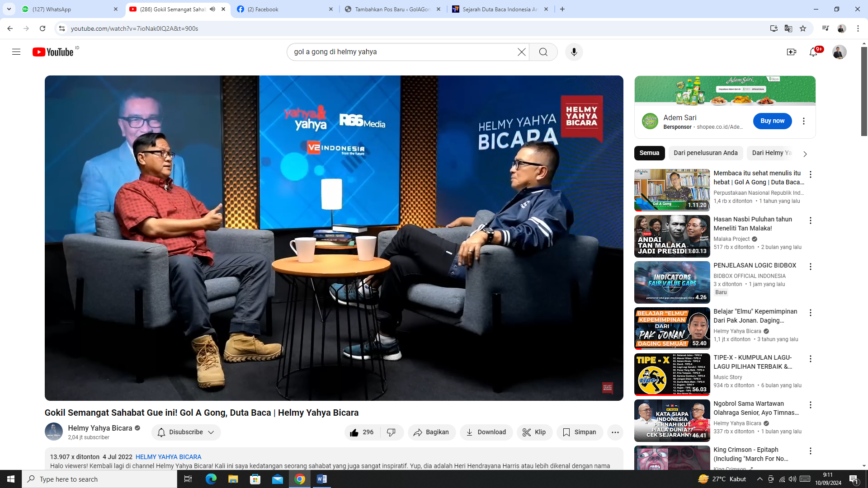Open the Create video icon
This screenshot has width=868, height=488.
pos(791,52)
